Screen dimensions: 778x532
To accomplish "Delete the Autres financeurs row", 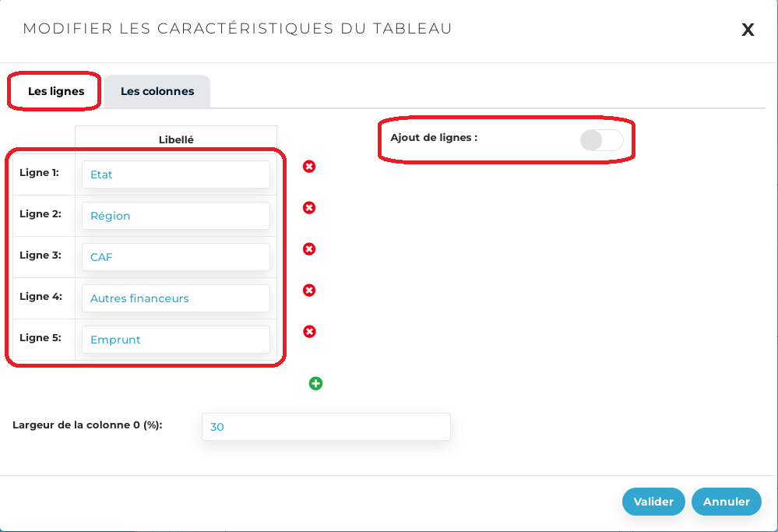I will [x=309, y=291].
